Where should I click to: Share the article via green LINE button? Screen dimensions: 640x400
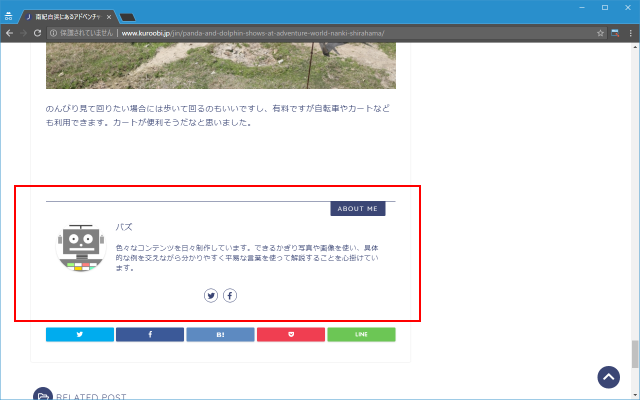coord(361,334)
